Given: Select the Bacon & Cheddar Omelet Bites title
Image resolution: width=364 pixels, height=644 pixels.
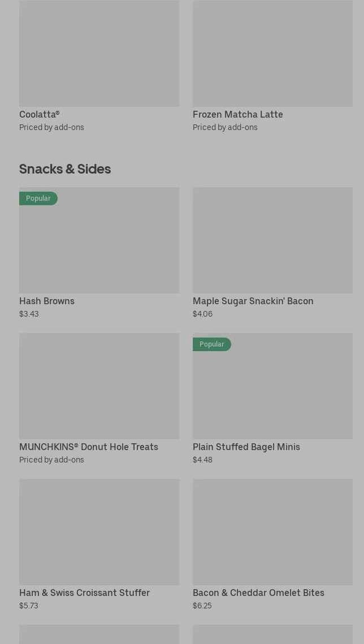Looking at the screenshot, I should (x=258, y=593).
